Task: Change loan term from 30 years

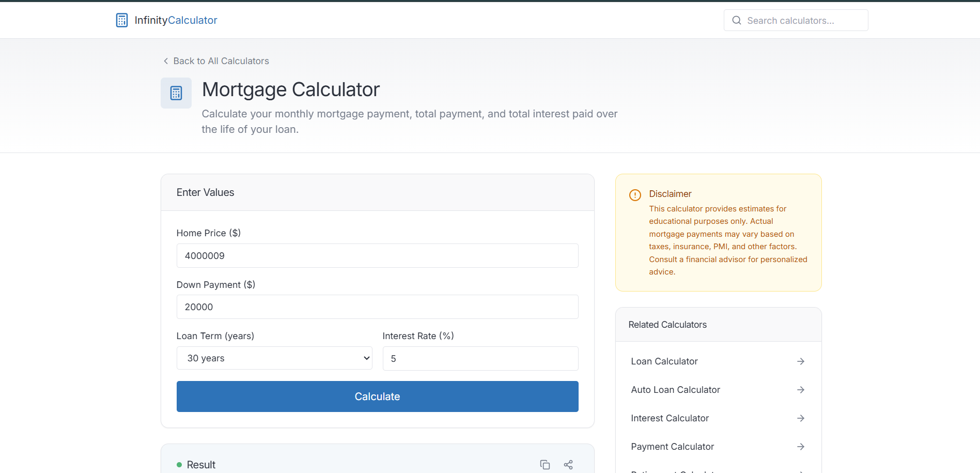Action: point(274,358)
